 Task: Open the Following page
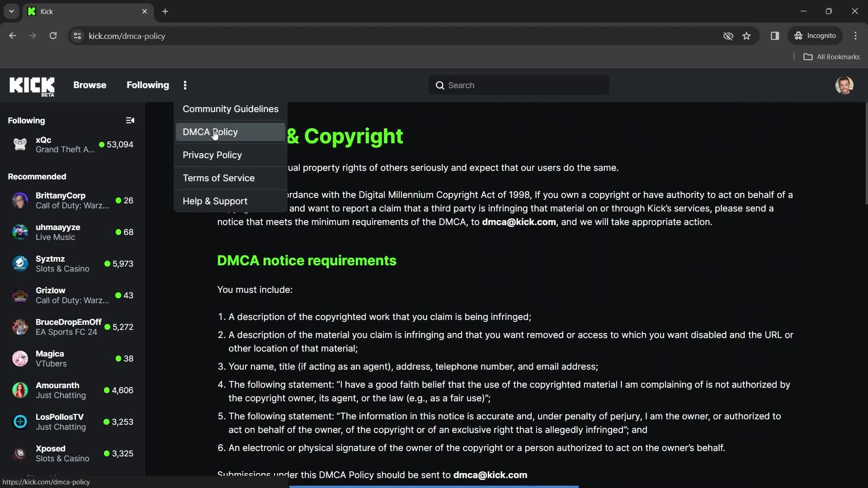coord(148,85)
